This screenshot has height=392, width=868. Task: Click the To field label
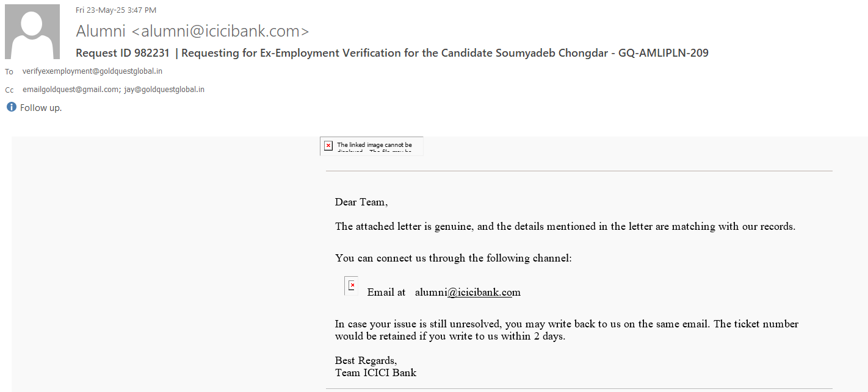[x=9, y=72]
